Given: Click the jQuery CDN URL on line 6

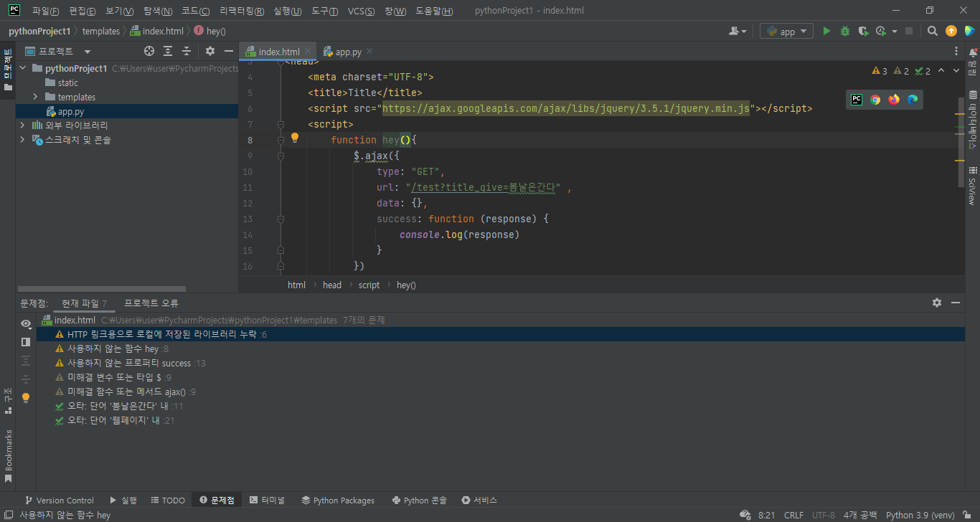Looking at the screenshot, I should coord(565,108).
